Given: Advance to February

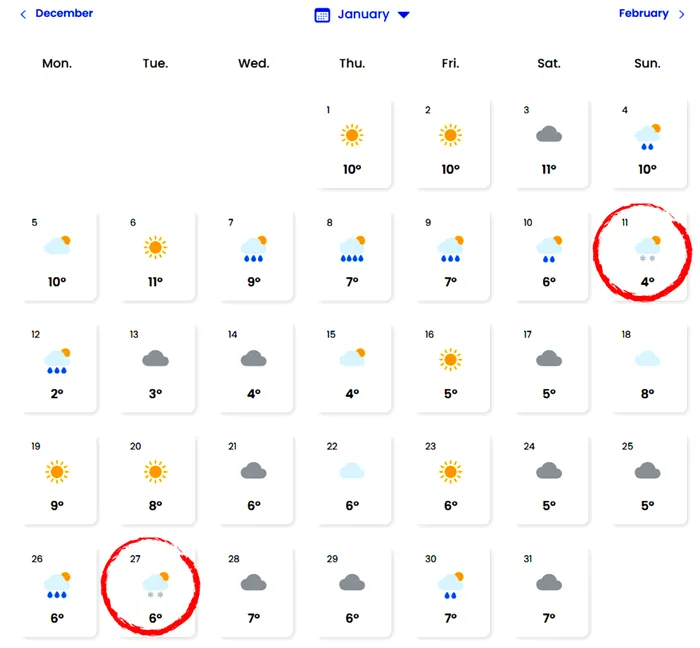Looking at the screenshot, I should pos(643,13).
